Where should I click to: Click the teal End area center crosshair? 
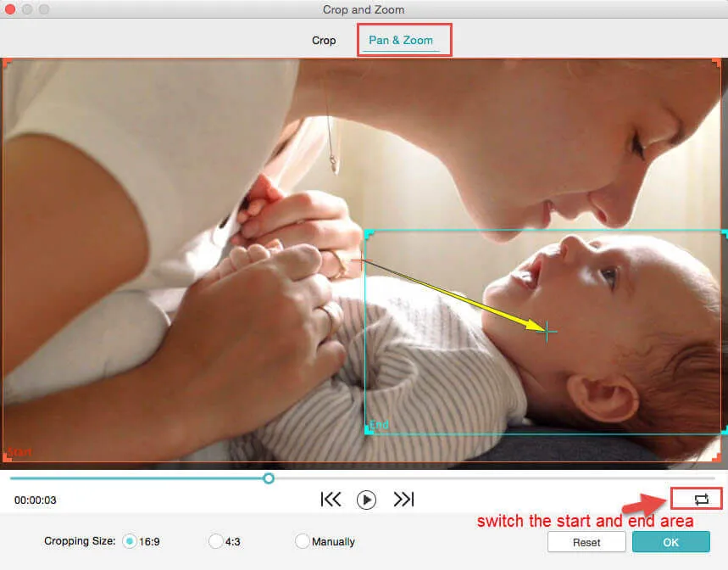click(x=548, y=332)
